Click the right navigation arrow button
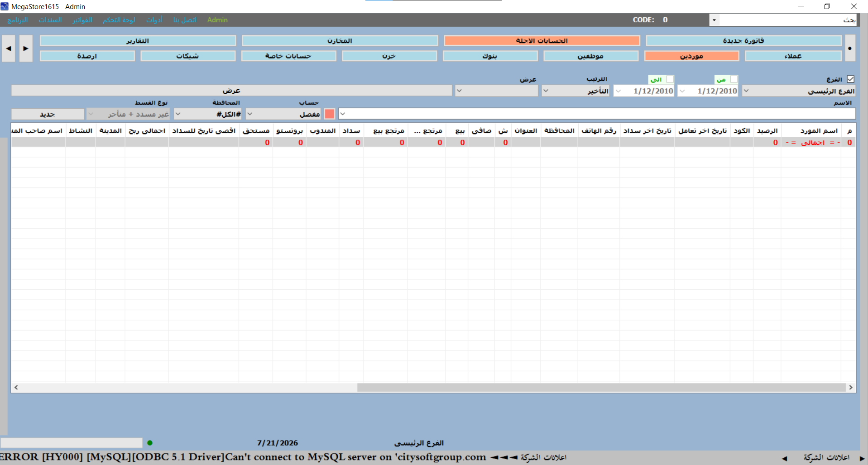The height and width of the screenshot is (465, 868). tap(26, 48)
